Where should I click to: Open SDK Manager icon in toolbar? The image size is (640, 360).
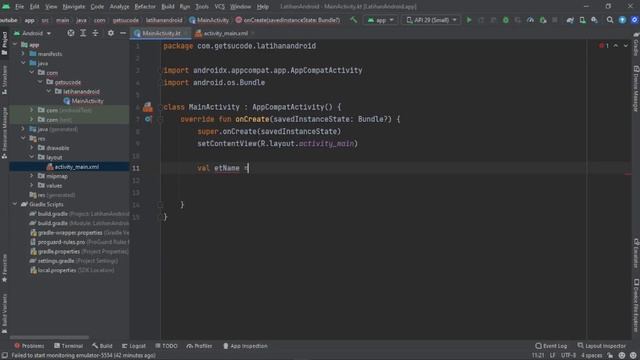click(x=595, y=20)
